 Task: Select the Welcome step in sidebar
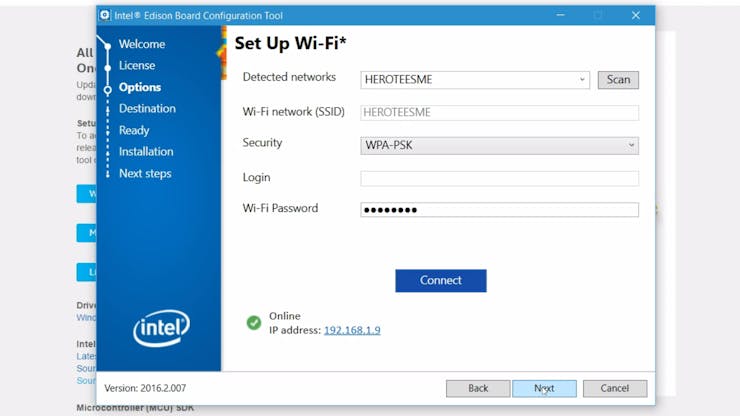pyautogui.click(x=142, y=44)
